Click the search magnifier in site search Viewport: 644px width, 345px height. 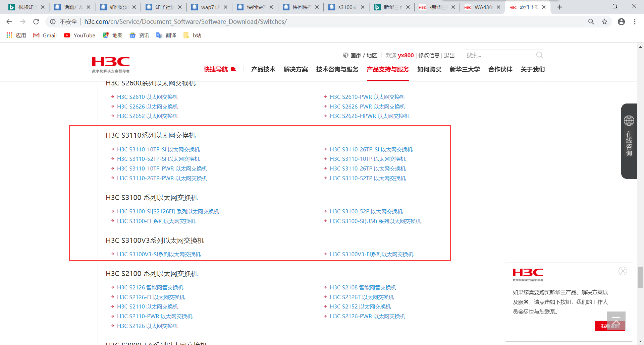tap(539, 55)
